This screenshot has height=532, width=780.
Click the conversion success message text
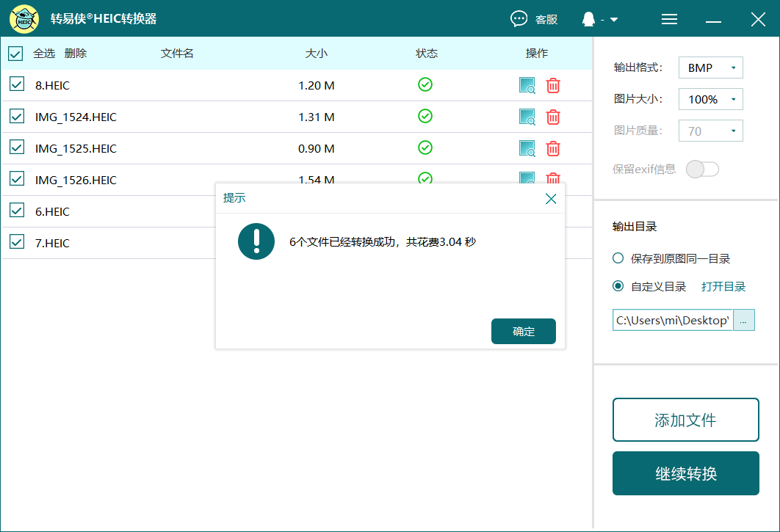tap(383, 241)
